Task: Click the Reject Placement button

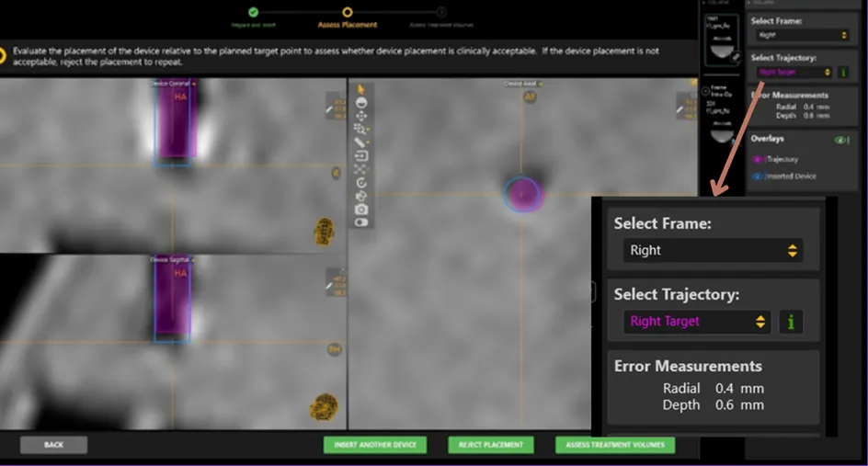Action: pyautogui.click(x=491, y=445)
